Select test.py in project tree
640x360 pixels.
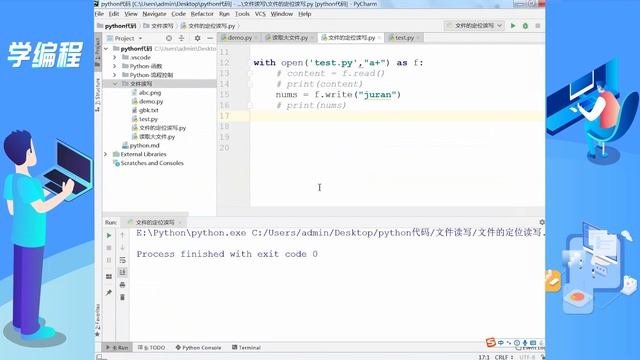[x=148, y=119]
